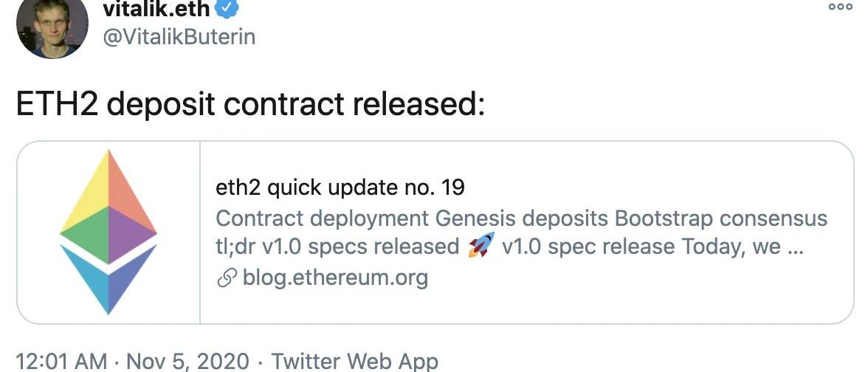Image resolution: width=868 pixels, height=372 pixels.
Task: Click the light blue bottom facet of the logo
Action: (90, 275)
